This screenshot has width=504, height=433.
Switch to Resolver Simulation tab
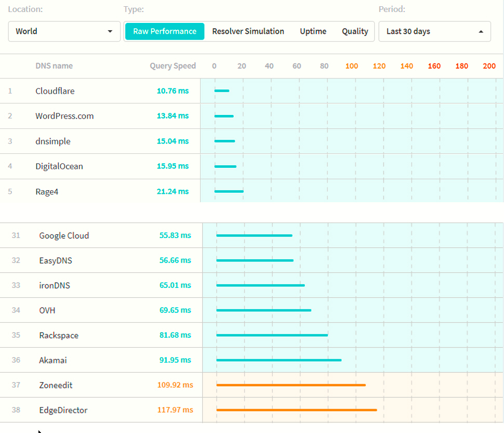tap(248, 32)
